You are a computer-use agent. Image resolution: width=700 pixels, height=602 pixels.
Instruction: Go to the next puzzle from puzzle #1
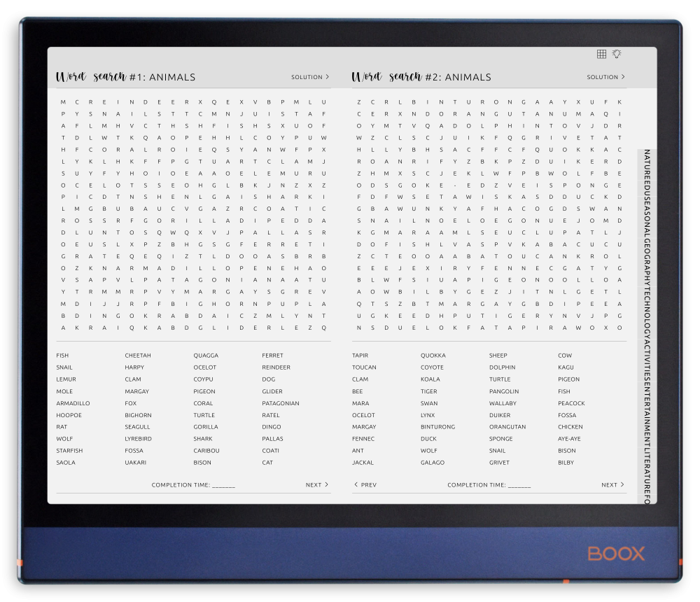[x=316, y=484]
